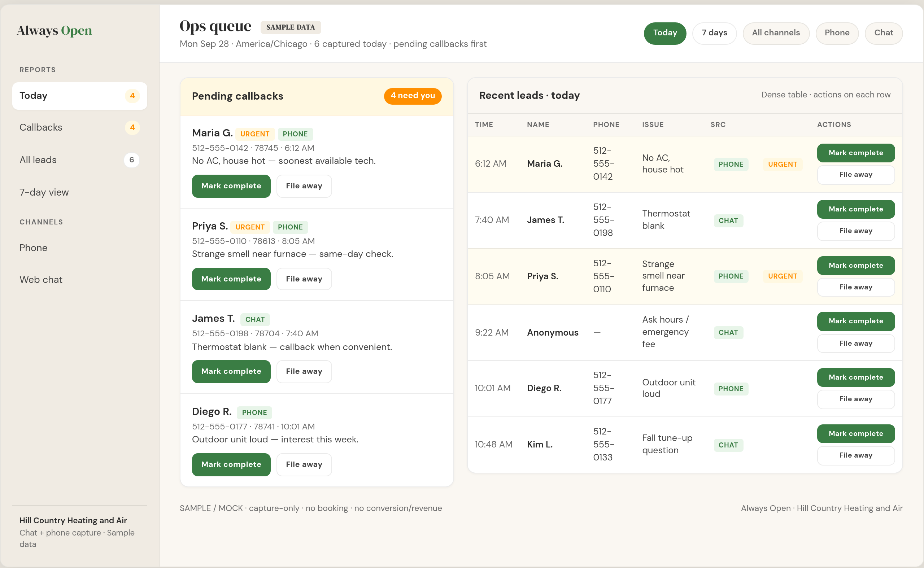
Task: Go to the 7-day view report
Action: 80,192
